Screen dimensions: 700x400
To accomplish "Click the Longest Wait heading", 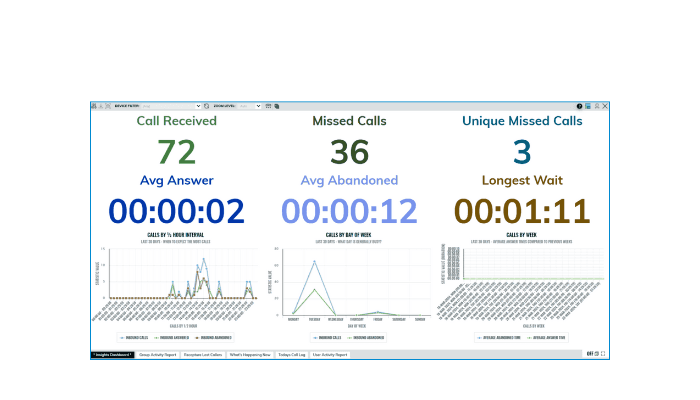I will [x=522, y=180].
